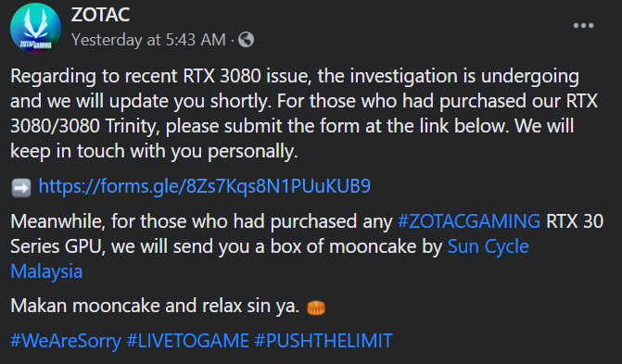Open the forms.gle/8Zs7Kqs8N1PUuKUB9 link
This screenshot has width=622, height=364.
204,186
